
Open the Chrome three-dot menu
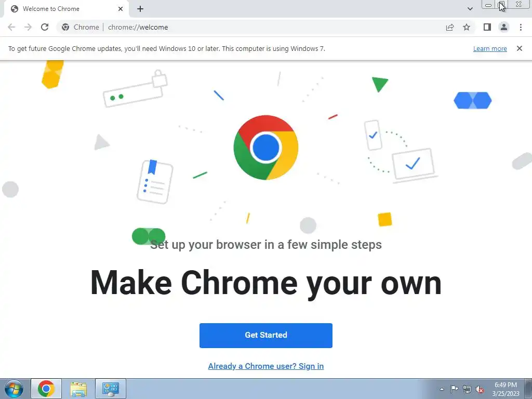pyautogui.click(x=521, y=27)
